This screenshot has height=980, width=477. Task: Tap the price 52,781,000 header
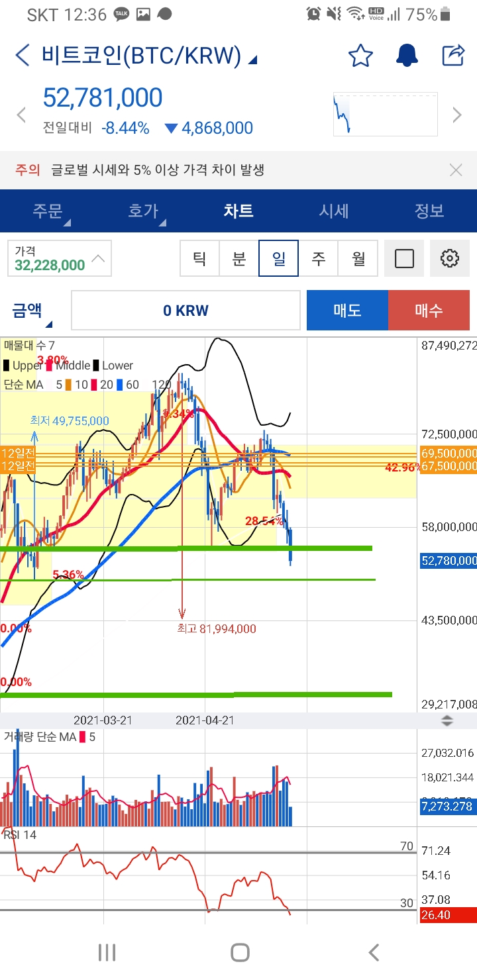pyautogui.click(x=103, y=98)
